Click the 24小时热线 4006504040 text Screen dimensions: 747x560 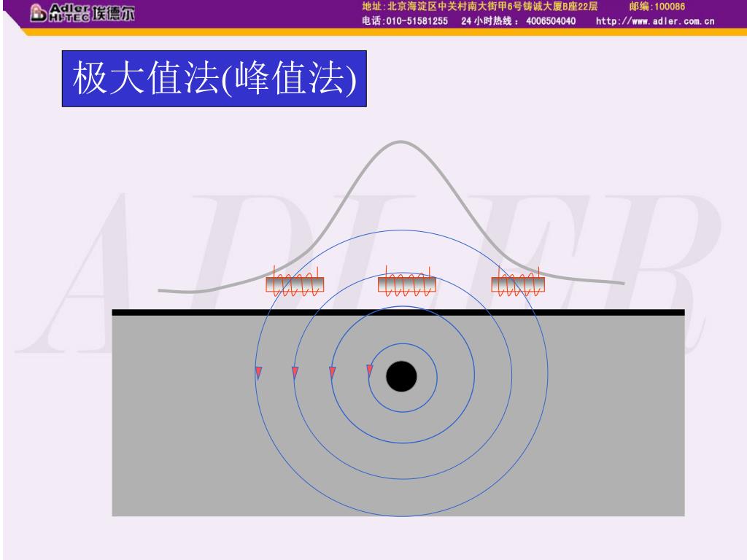pyautogui.click(x=519, y=21)
